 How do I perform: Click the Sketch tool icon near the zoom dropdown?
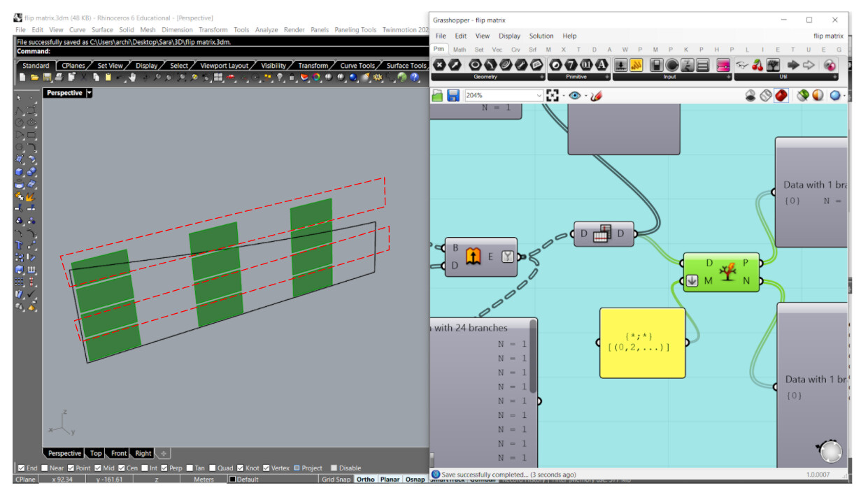(596, 96)
